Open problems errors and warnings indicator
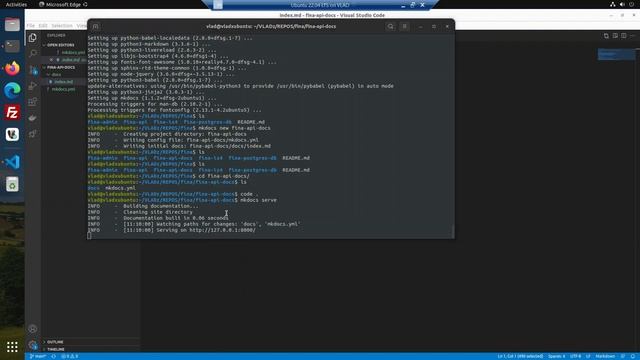Image resolution: width=640 pixels, height=360 pixels. coord(69,356)
